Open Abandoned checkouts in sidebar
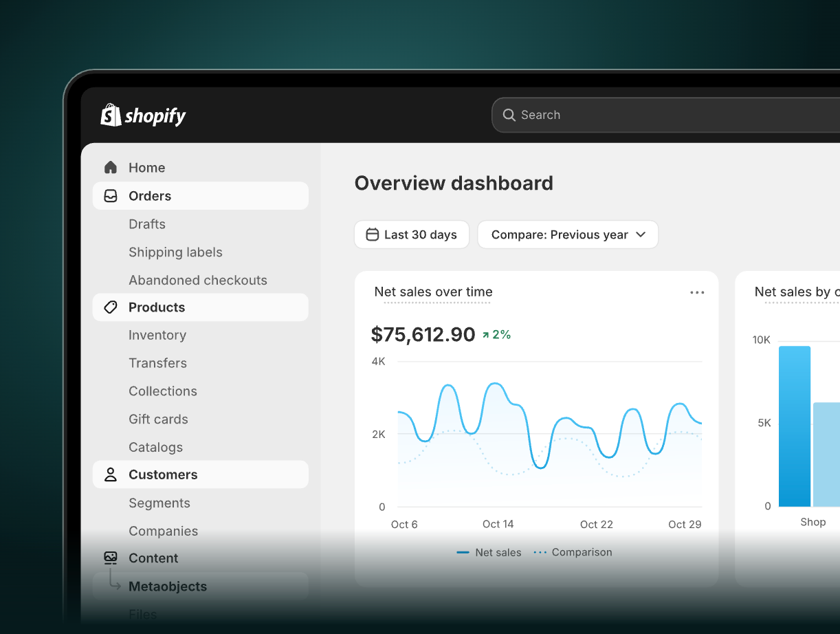Image resolution: width=840 pixels, height=634 pixels. click(x=197, y=280)
